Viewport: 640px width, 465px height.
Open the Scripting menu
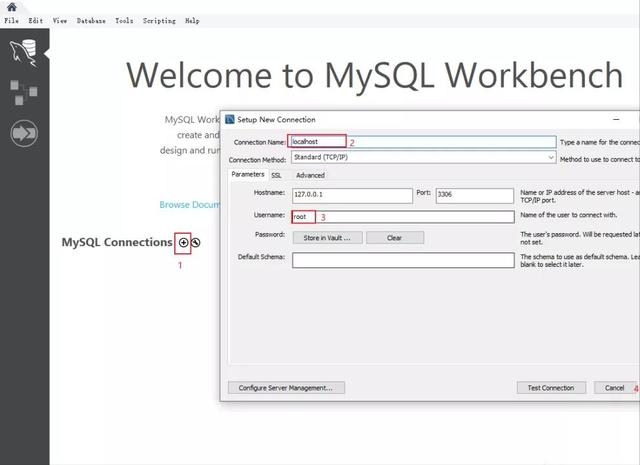(x=159, y=20)
